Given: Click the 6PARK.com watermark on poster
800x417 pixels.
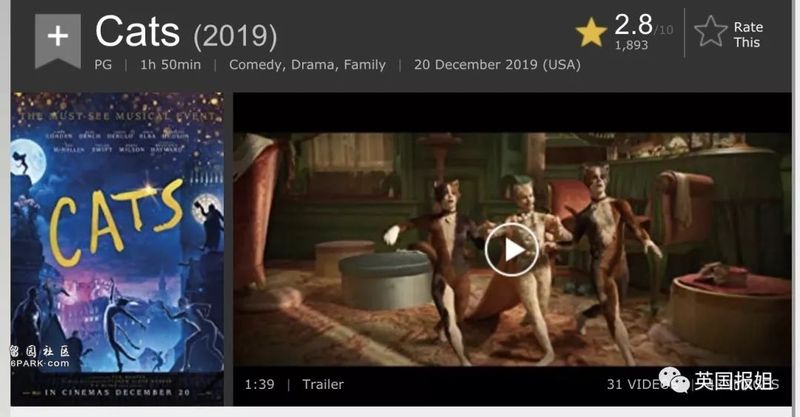Looking at the screenshot, I should (x=40, y=363).
